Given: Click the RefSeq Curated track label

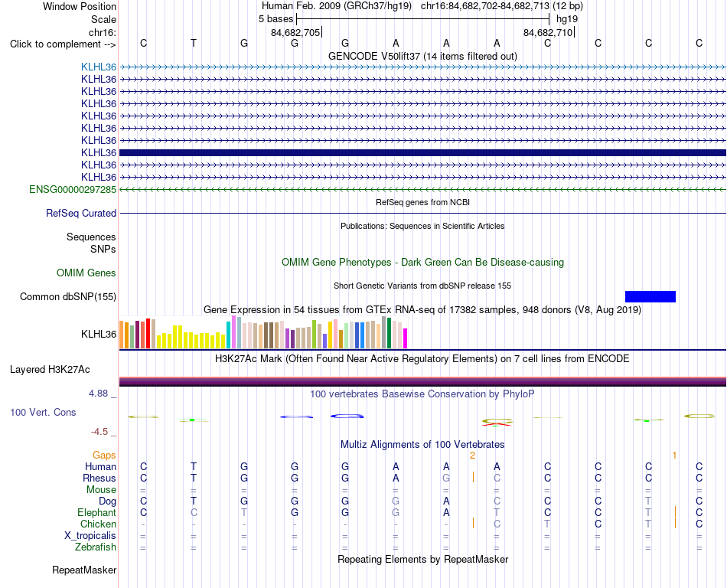Looking at the screenshot, I should coord(80,214).
